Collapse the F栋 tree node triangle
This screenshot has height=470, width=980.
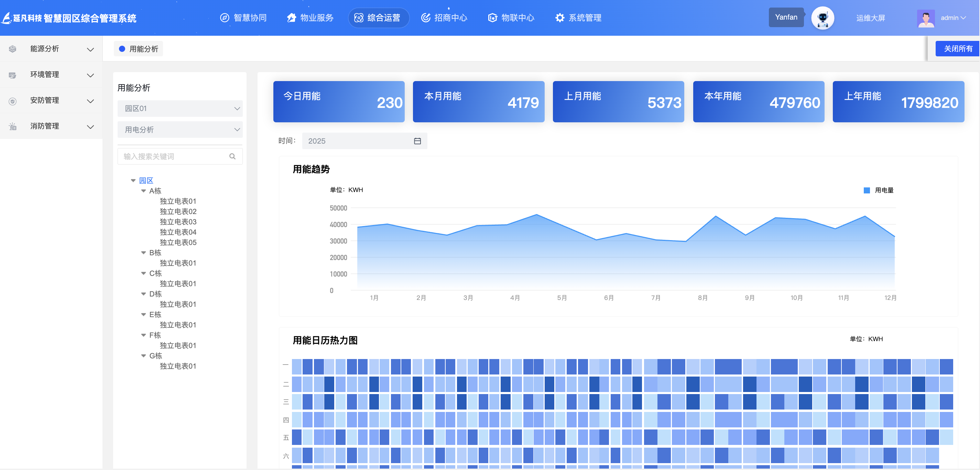point(143,335)
